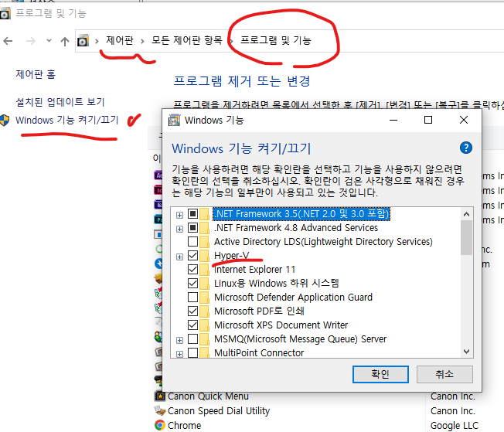Click the Chrome icon in program list

[160, 425]
